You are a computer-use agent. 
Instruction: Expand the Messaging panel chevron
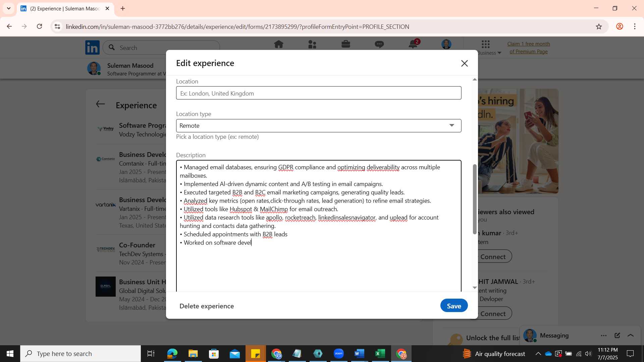point(631,336)
